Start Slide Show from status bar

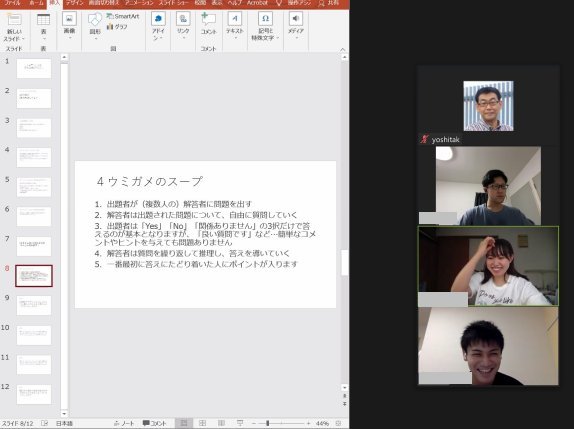[240, 423]
